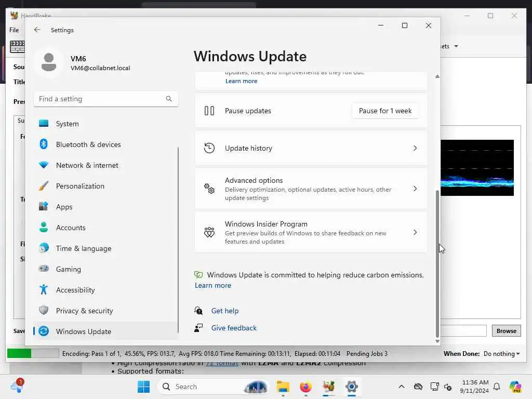532x399 pixels.
Task: Click VM6@collabnet.local account text
Action: click(100, 68)
